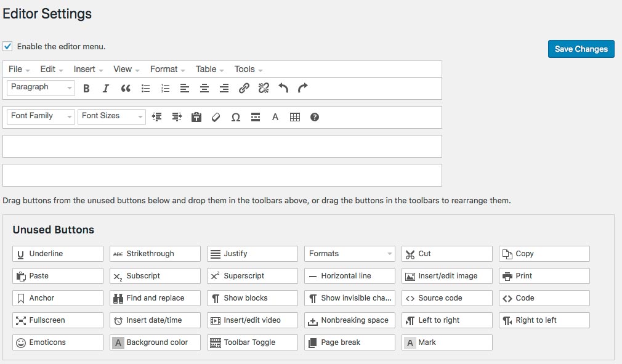622x364 pixels.
Task: Click the clear formatting eraser icon
Action: click(216, 117)
